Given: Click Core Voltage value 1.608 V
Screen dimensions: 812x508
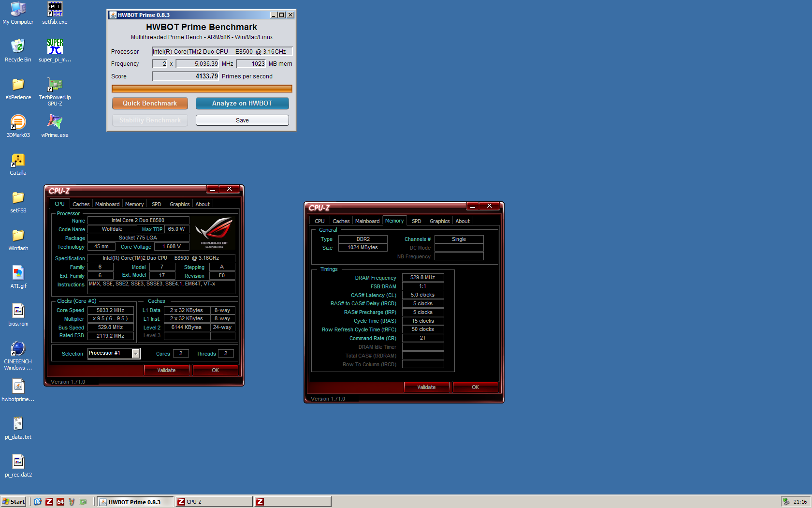Looking at the screenshot, I should coord(172,247).
